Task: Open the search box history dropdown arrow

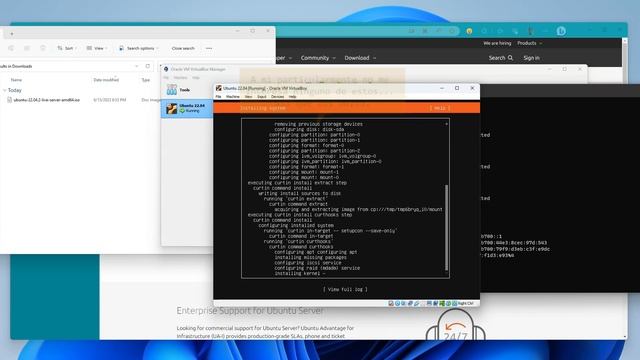Action: click(x=136, y=66)
